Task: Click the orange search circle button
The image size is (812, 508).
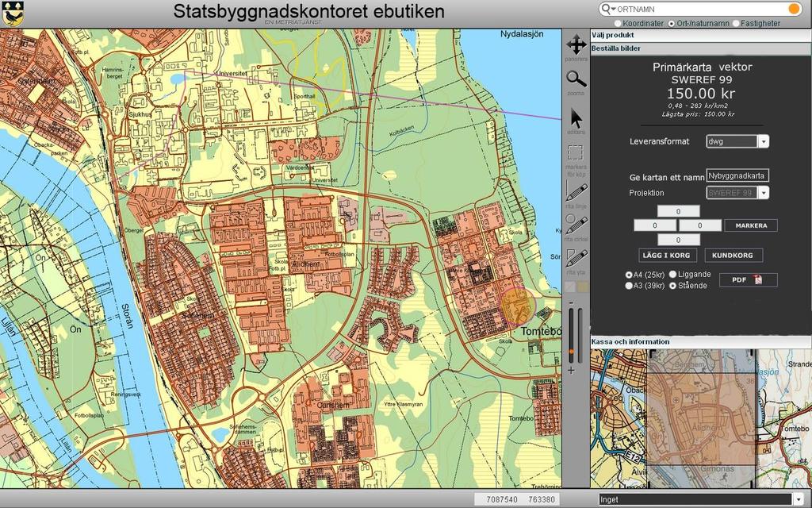Action: [794, 9]
